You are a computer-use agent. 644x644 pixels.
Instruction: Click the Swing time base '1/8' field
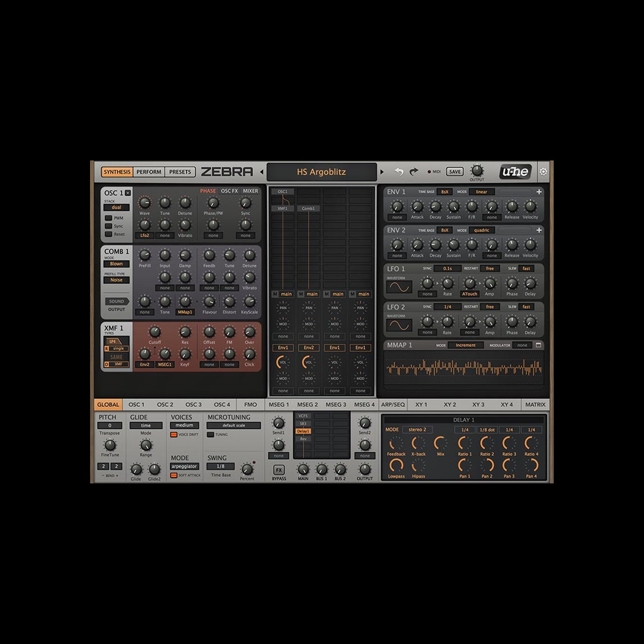tap(221, 466)
